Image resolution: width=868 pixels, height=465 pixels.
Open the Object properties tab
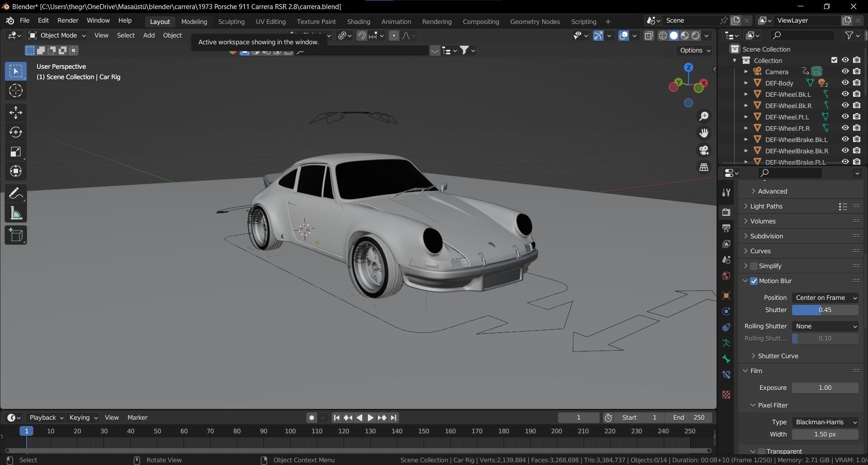click(726, 296)
